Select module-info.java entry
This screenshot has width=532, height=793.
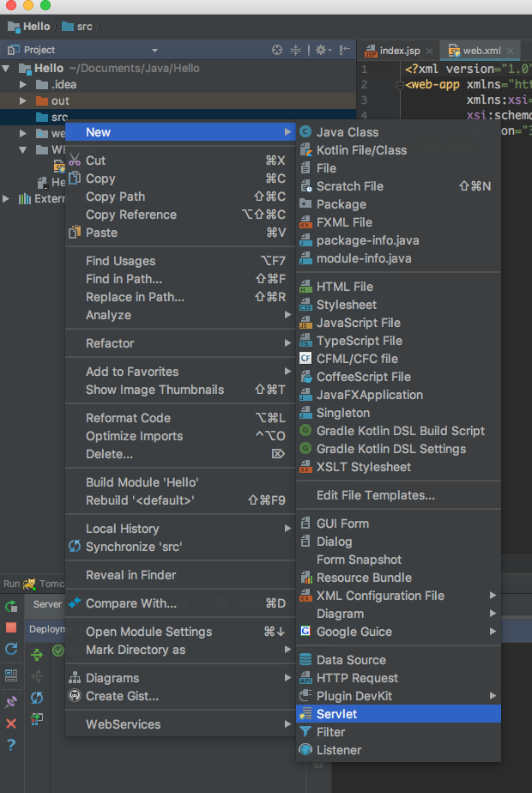(398, 258)
